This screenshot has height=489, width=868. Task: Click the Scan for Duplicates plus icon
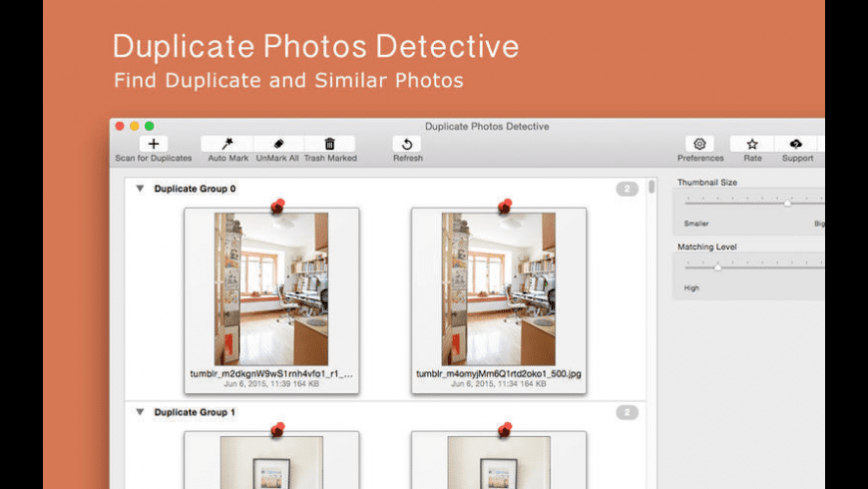(154, 144)
